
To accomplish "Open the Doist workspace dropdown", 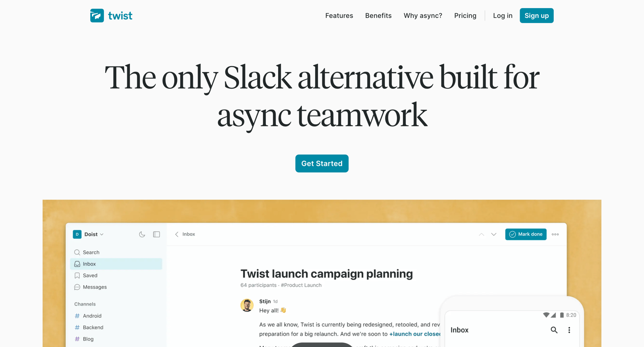I will pyautogui.click(x=94, y=234).
